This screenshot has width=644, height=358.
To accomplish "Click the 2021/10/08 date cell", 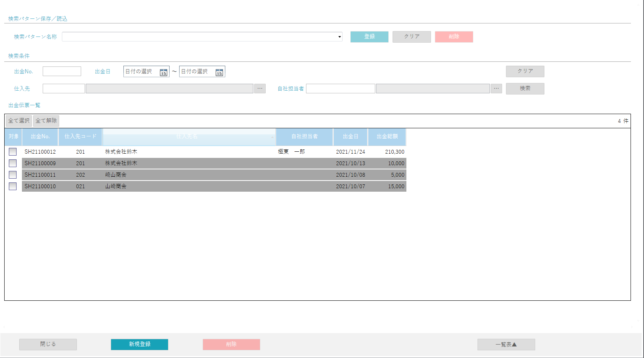I will point(350,175).
